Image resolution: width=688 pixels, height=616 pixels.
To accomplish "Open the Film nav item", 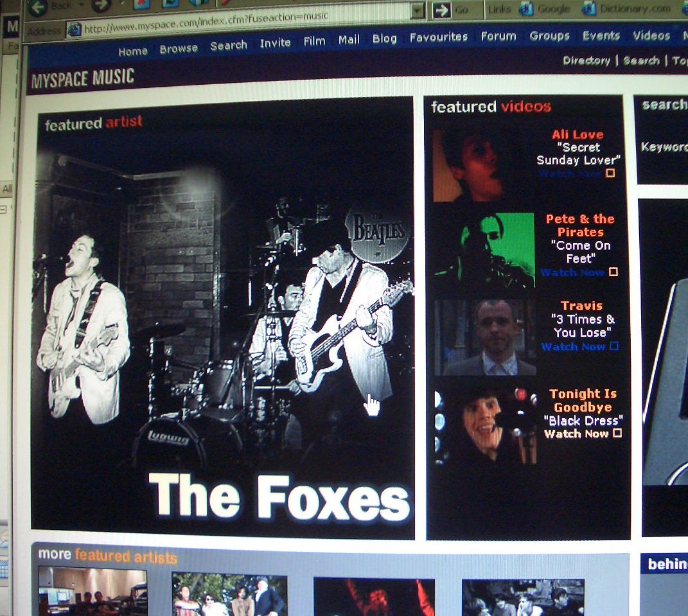I will [315, 41].
